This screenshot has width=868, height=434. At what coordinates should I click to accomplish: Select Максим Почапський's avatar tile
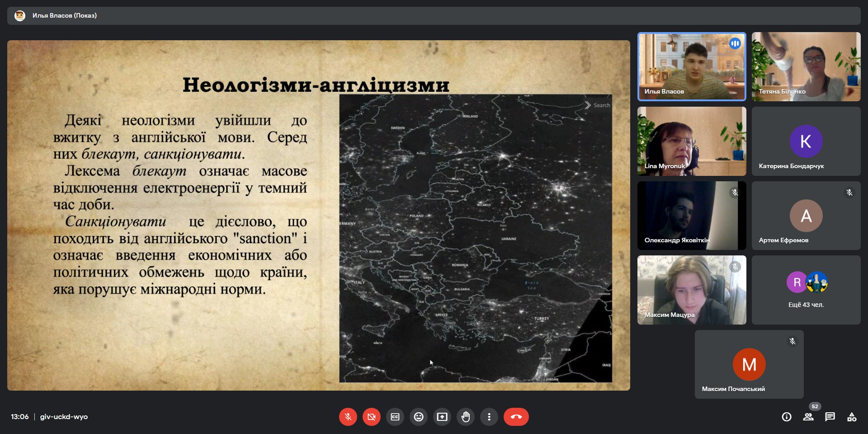(749, 364)
